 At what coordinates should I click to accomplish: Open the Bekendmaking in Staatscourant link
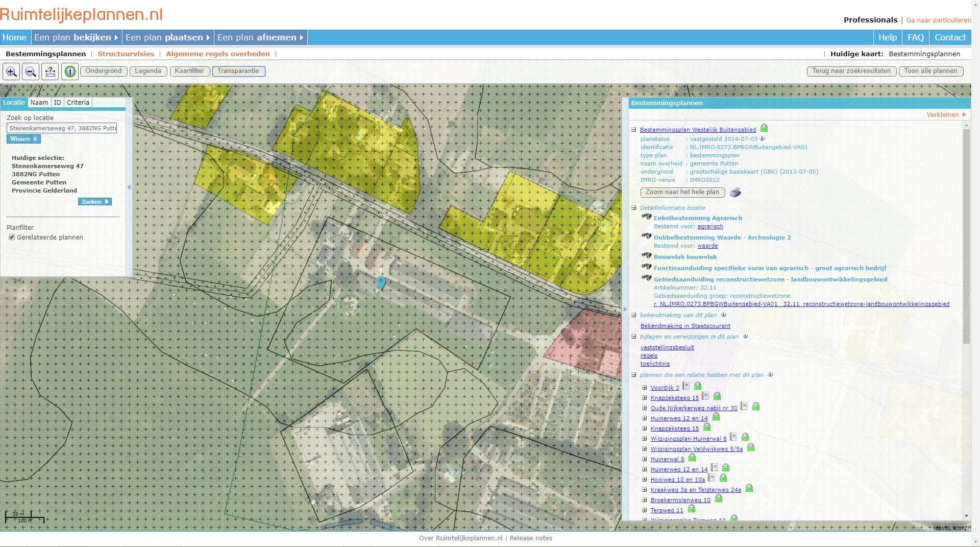coord(685,326)
